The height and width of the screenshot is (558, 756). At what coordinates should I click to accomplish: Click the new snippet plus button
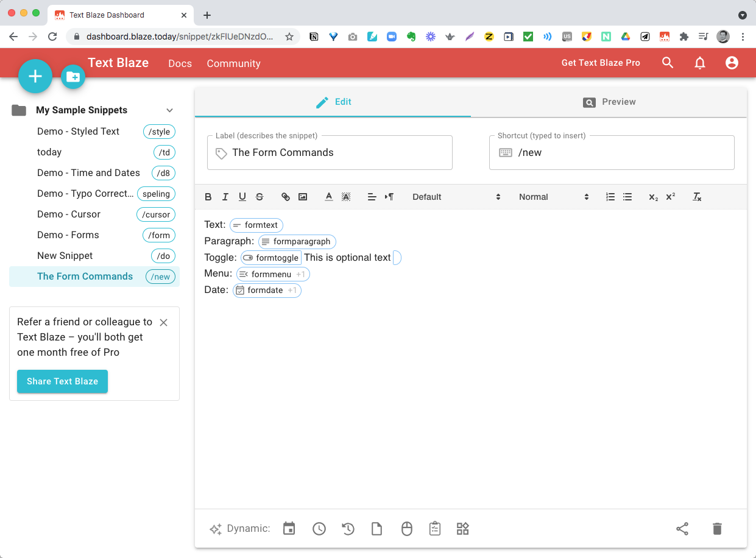(x=35, y=76)
